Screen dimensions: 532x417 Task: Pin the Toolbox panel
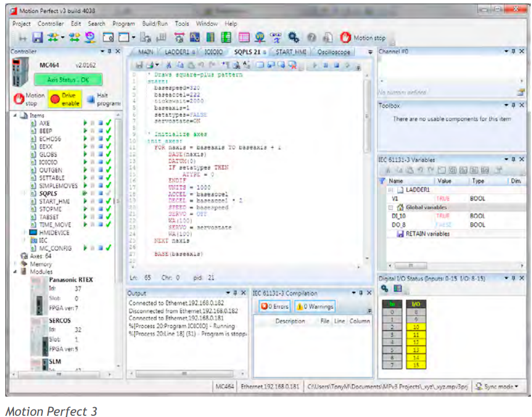tap(513, 106)
